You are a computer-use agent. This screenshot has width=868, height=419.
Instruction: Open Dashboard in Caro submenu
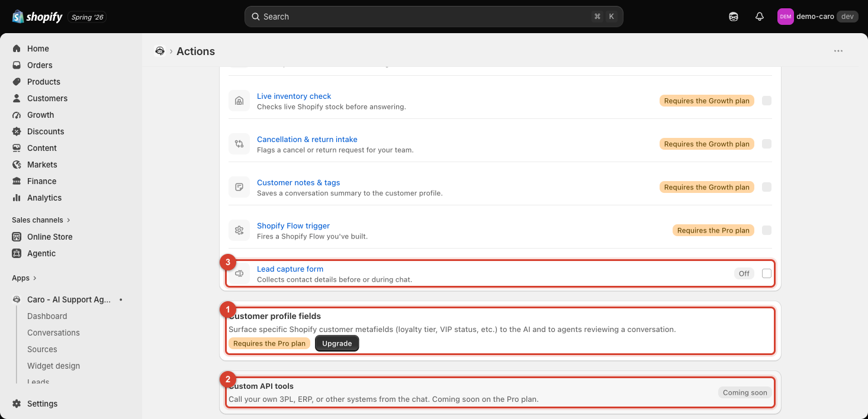click(47, 316)
